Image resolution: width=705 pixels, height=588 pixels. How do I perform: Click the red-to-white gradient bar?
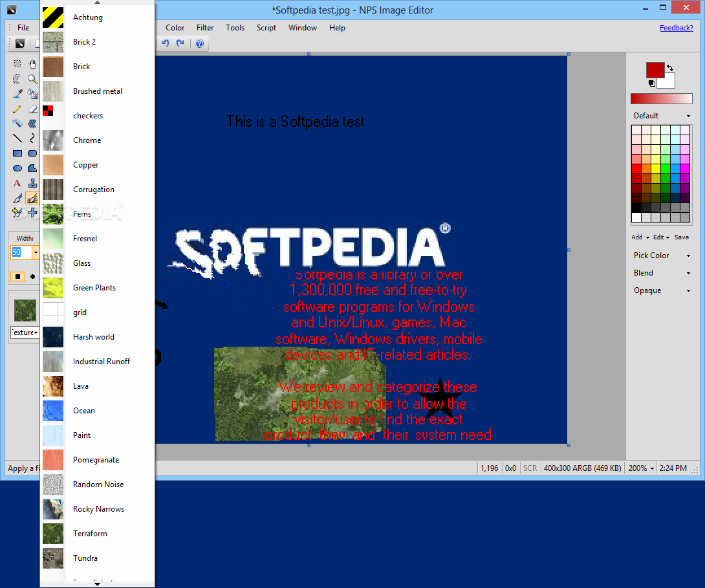(662, 98)
